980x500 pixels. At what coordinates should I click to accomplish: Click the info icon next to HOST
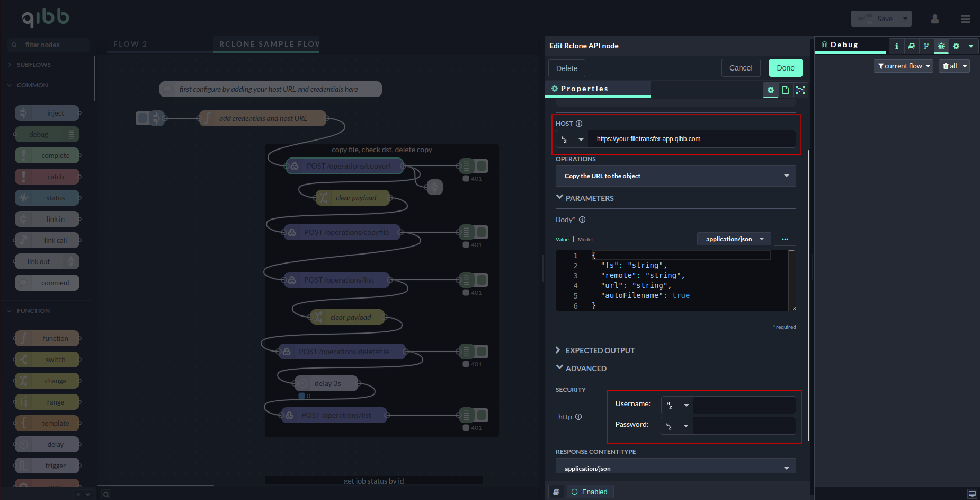[579, 124]
